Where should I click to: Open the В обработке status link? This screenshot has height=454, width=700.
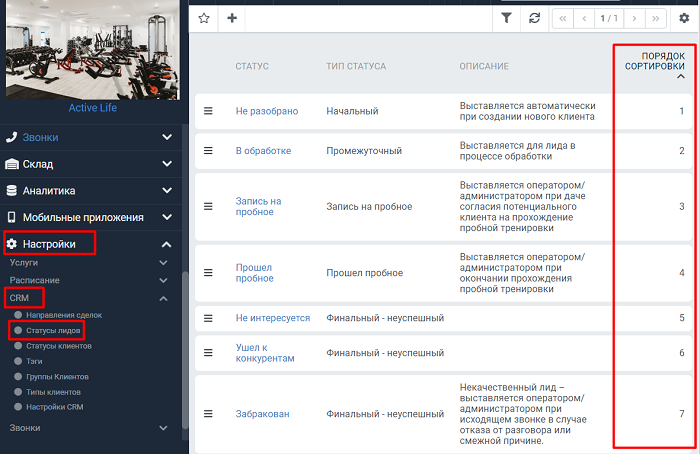click(x=263, y=151)
